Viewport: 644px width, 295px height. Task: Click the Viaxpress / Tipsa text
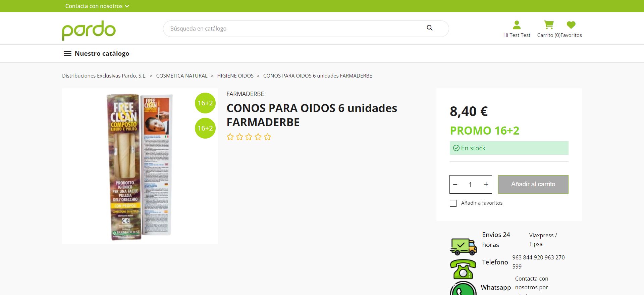point(543,240)
